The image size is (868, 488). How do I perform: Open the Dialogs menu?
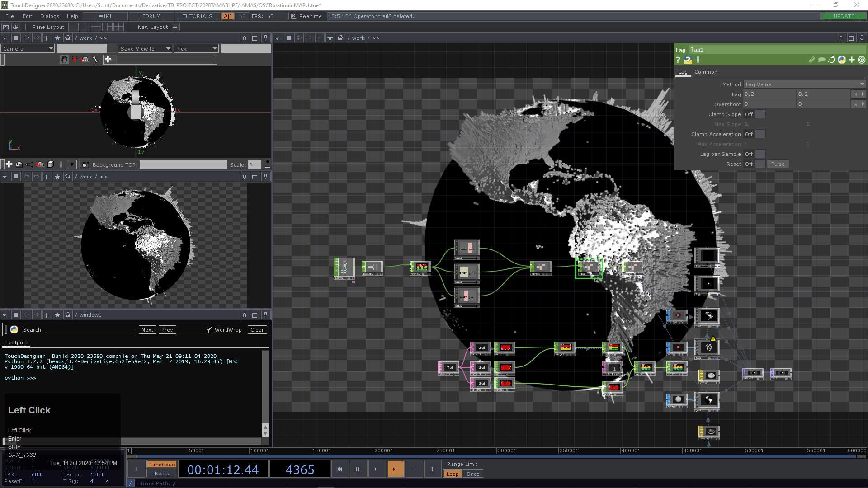[x=50, y=16]
